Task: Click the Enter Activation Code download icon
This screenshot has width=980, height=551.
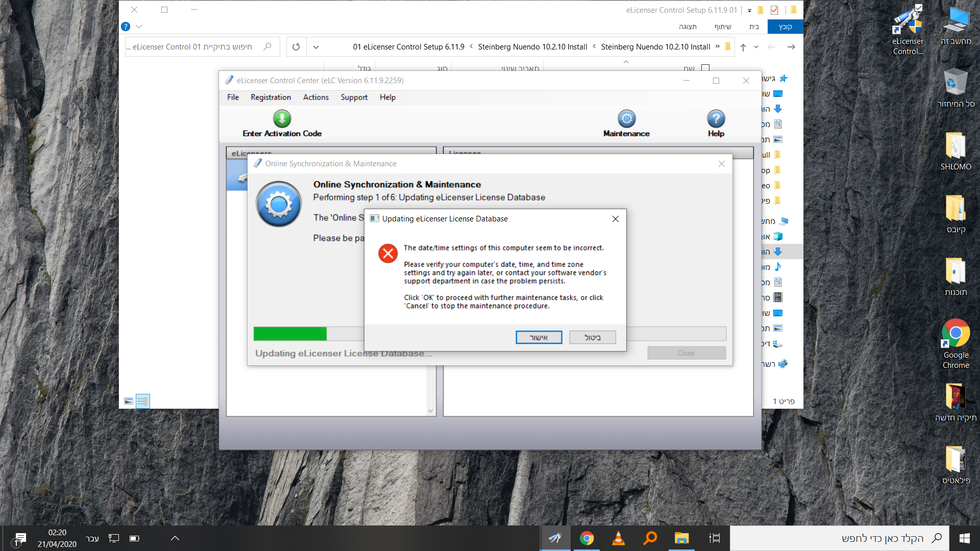Action: click(282, 119)
